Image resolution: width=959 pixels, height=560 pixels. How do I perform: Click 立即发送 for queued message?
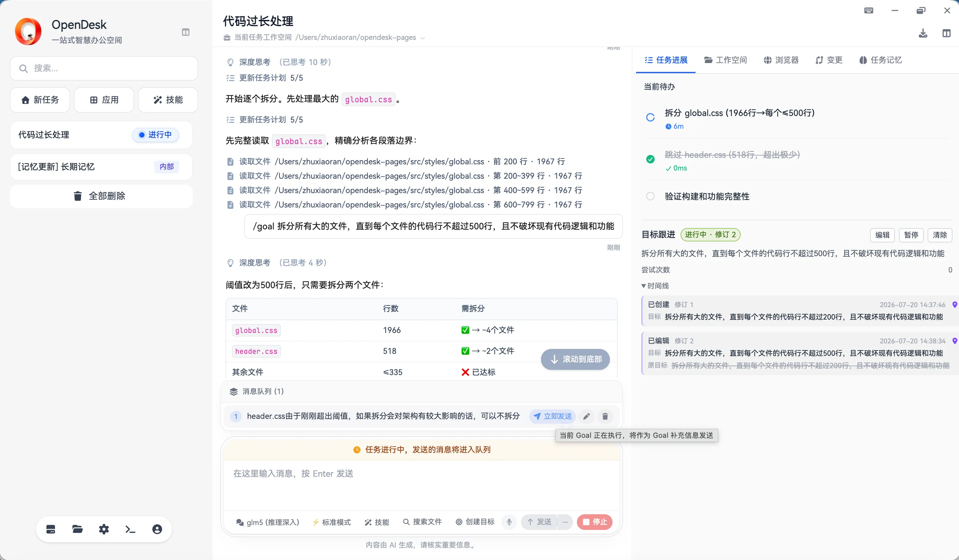pyautogui.click(x=553, y=416)
